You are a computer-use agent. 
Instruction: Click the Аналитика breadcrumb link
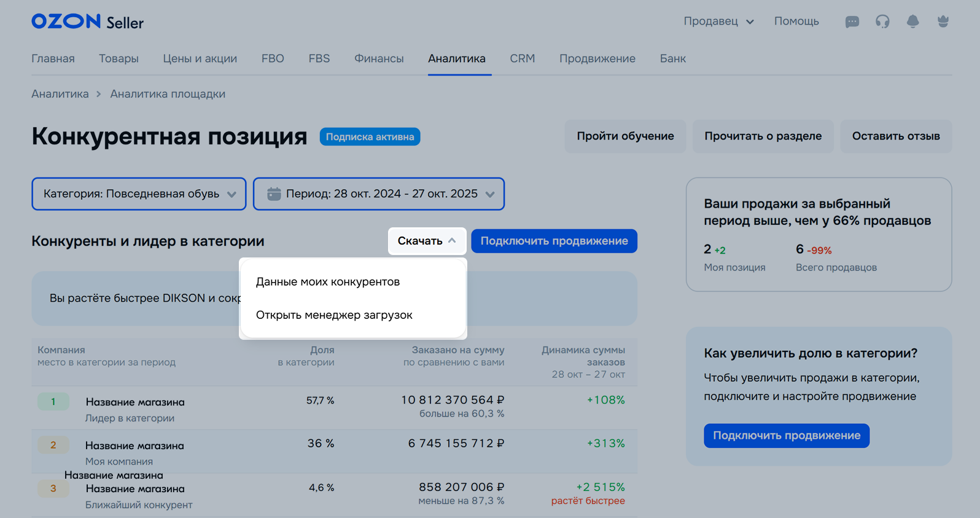(60, 94)
